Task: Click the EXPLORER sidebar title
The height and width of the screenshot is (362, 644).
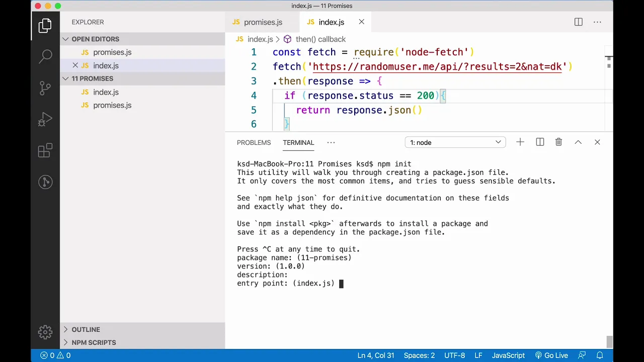Action: (x=88, y=22)
